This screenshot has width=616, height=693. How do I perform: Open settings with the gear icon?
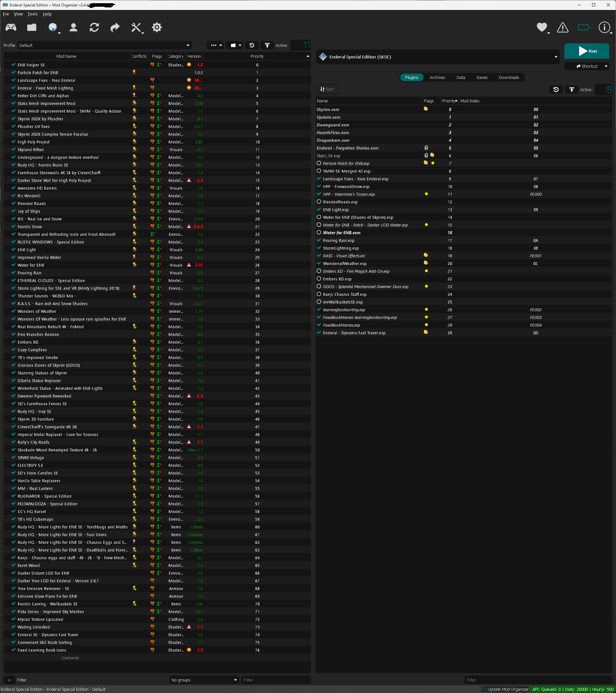[157, 27]
